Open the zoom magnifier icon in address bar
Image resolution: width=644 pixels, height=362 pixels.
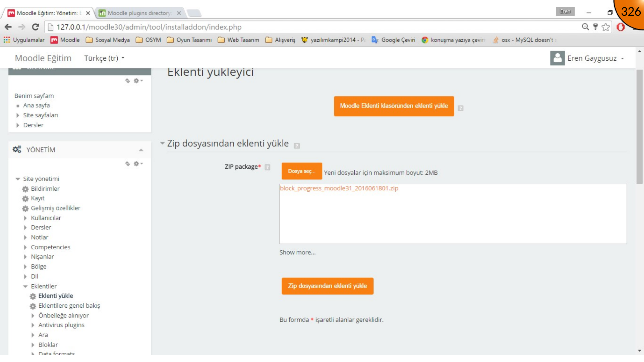tap(585, 27)
